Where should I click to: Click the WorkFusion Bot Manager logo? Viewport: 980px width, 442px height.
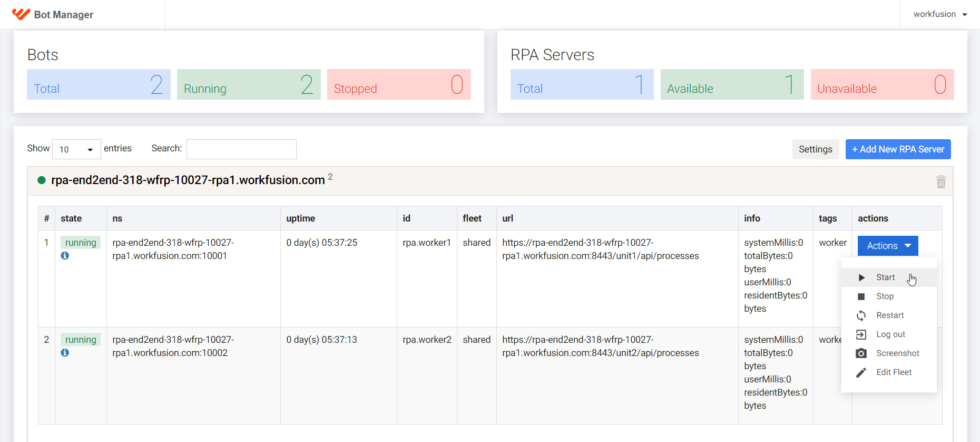coord(53,14)
